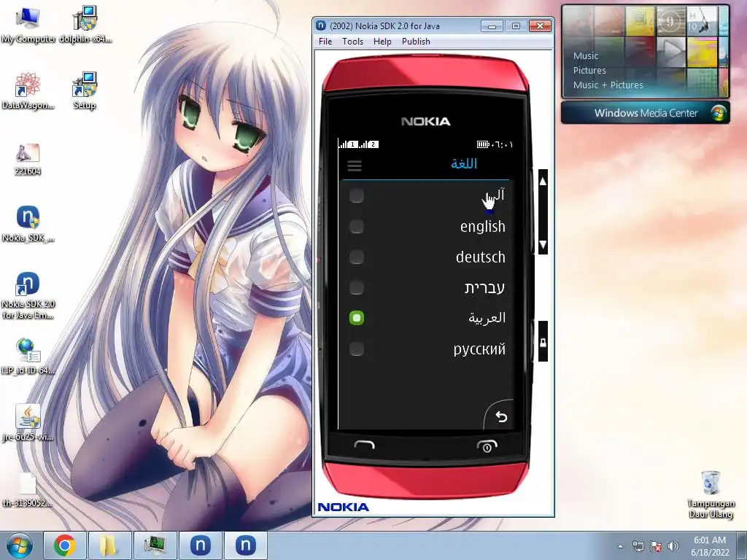Screen dimensions: 747x560
Task: Select the first language radio button
Action: click(356, 195)
